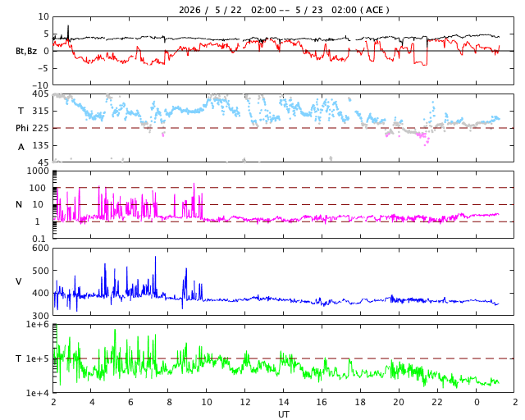Click the "405" tick label
525x420 pixels.
(40, 94)
